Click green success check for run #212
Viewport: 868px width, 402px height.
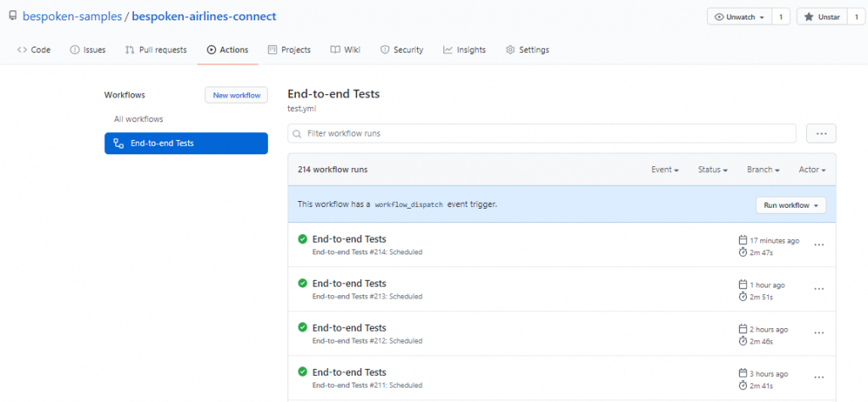click(303, 327)
